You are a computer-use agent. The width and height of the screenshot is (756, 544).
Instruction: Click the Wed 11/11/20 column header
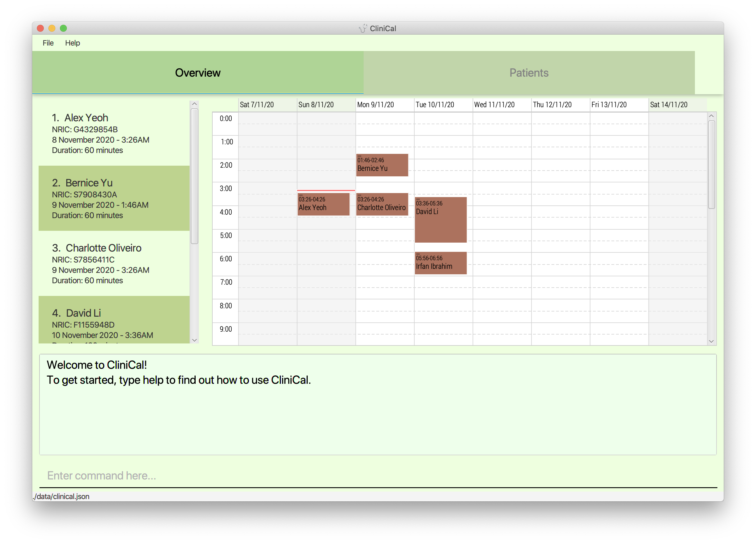502,105
